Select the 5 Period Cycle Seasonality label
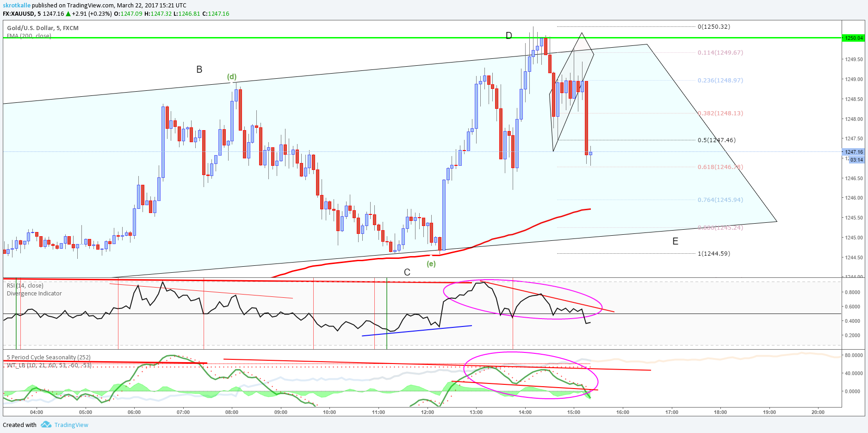868x433 pixels. pos(49,358)
